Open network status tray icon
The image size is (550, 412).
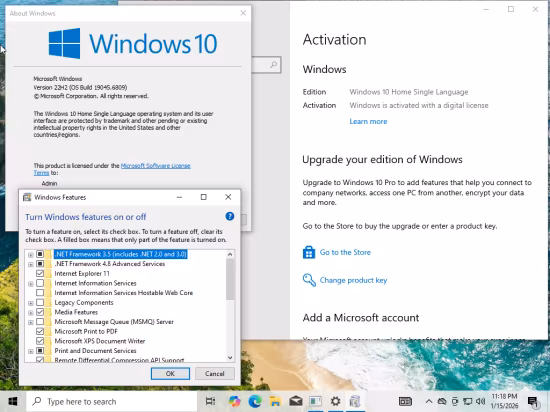pos(468,401)
